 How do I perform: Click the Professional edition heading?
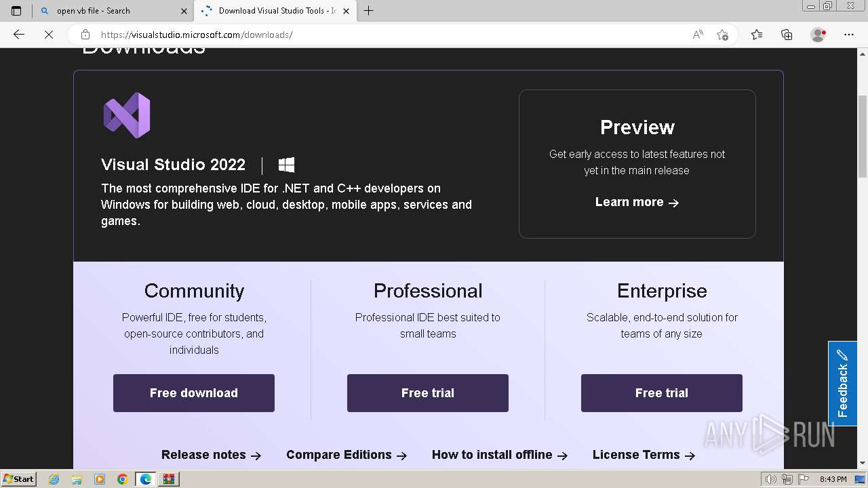pos(428,291)
